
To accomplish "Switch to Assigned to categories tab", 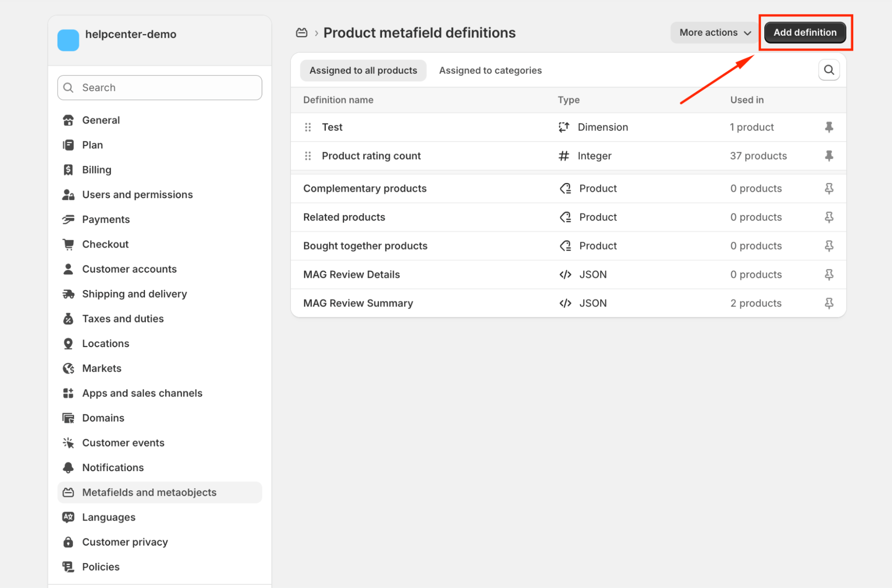I will pyautogui.click(x=490, y=70).
